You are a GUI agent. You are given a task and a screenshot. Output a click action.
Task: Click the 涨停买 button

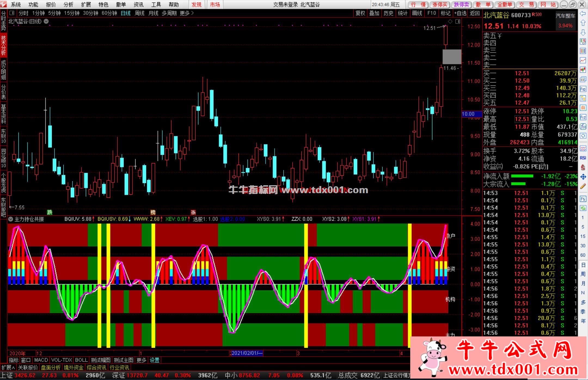tap(440, 4)
